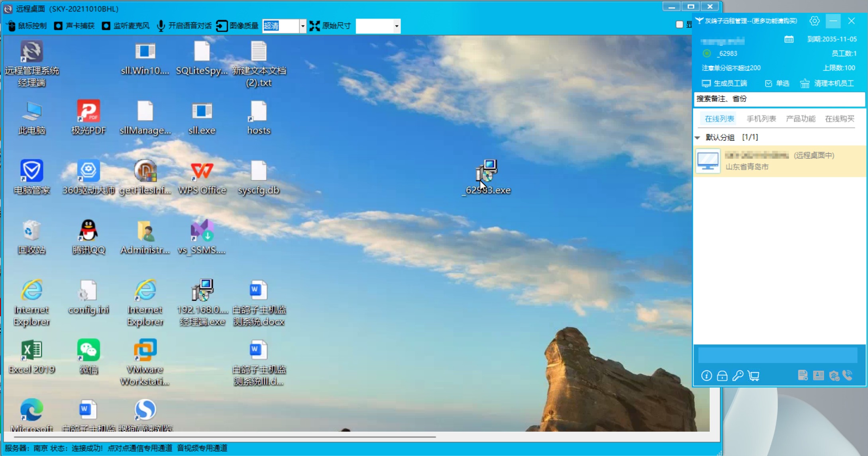
Task: Click the calendar icon near expiry date
Action: tap(789, 39)
